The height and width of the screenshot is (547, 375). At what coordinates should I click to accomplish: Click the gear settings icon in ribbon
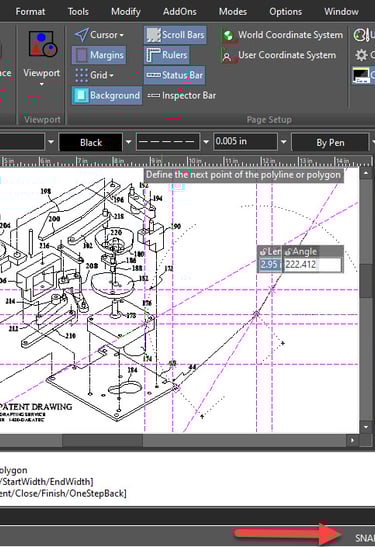(x=361, y=55)
